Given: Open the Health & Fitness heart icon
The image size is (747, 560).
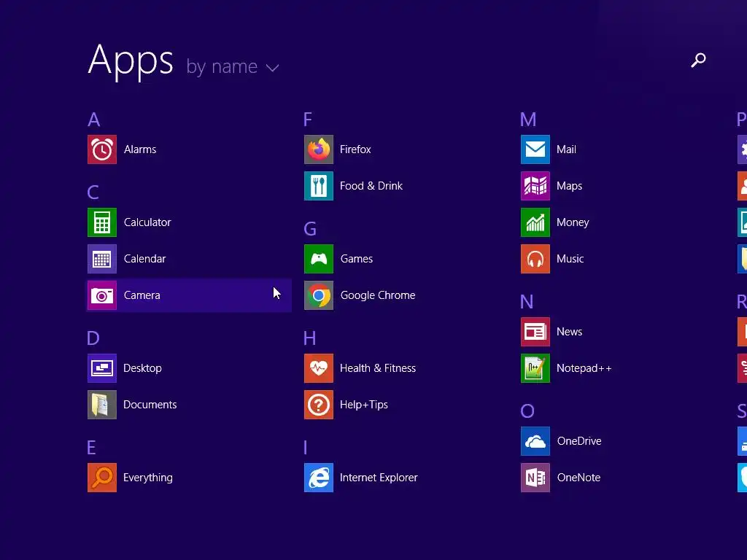Looking at the screenshot, I should pos(319,368).
